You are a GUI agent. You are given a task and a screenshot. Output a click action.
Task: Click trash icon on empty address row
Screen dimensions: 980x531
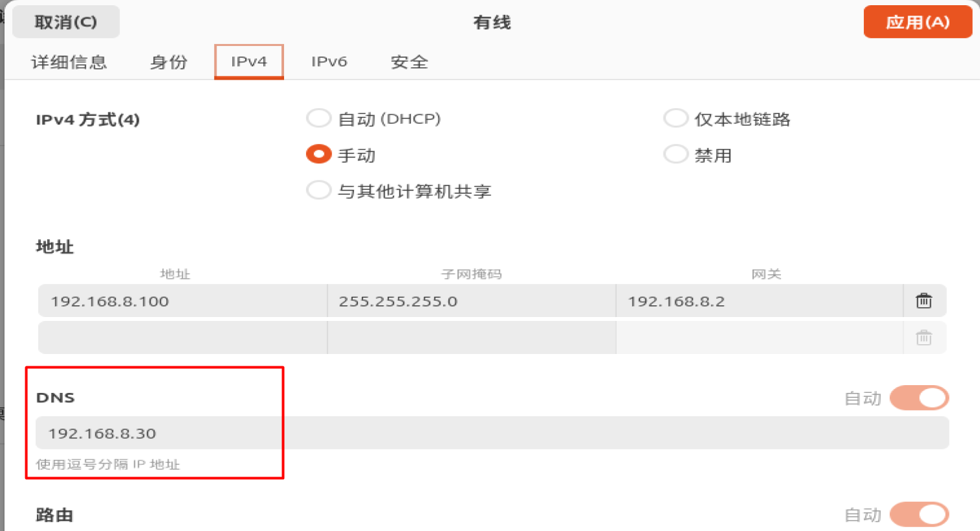(924, 338)
